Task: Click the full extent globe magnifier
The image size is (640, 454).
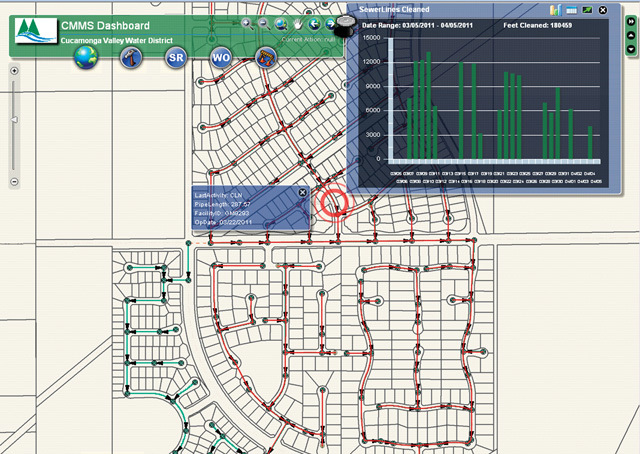Action: pos(280,22)
